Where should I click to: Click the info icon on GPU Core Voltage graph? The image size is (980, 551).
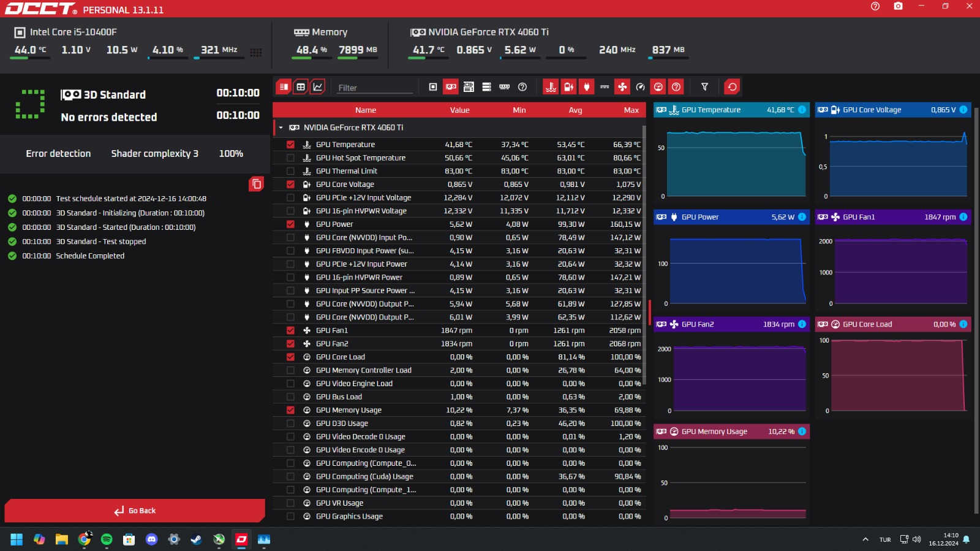[x=963, y=110]
